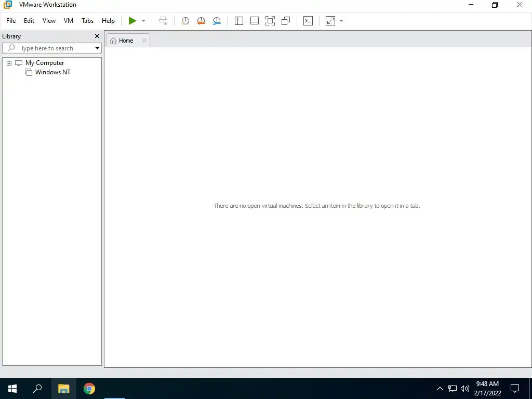Show hidden system tray icons
This screenshot has width=532, height=399.
(x=440, y=389)
